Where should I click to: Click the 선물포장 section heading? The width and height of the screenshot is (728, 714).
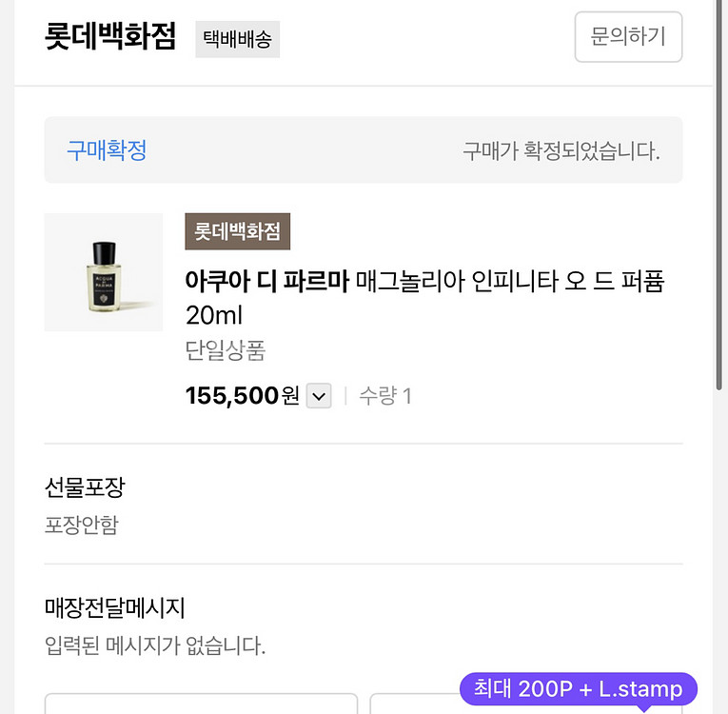(85, 487)
